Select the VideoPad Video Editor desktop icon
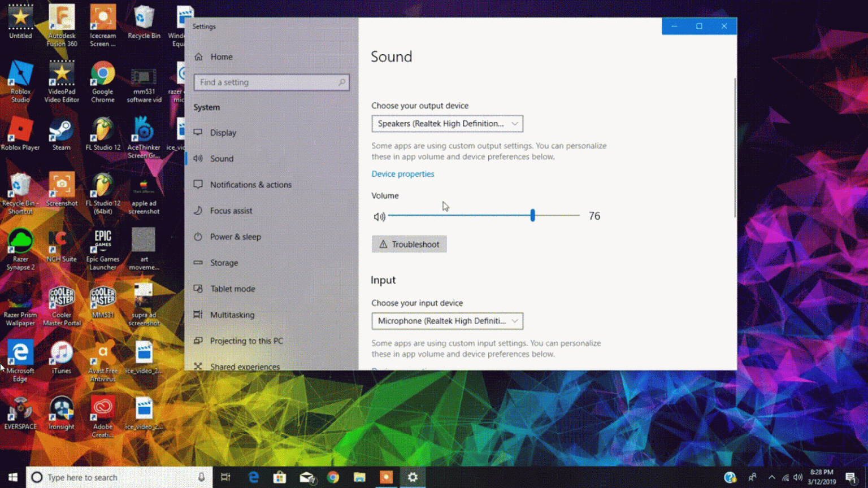The width and height of the screenshot is (868, 488). (x=62, y=82)
